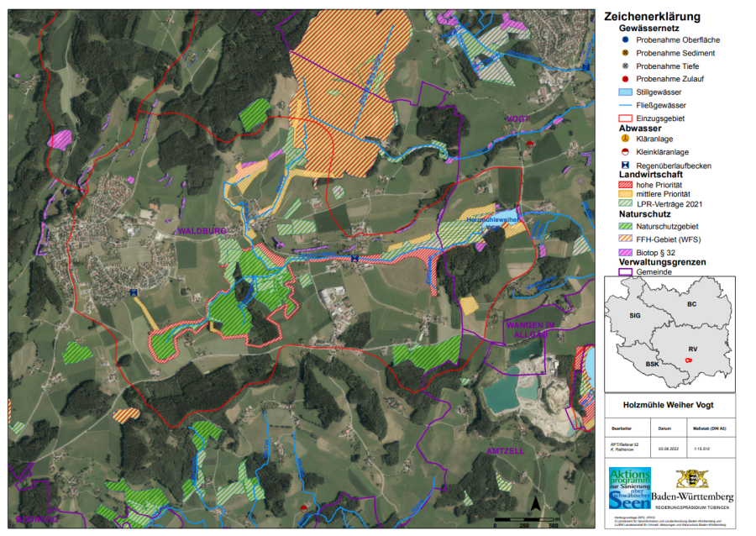Image resolution: width=756 pixels, height=536 pixels.
Task: Click the Stillgewässer blue swatch
Action: 625,92
